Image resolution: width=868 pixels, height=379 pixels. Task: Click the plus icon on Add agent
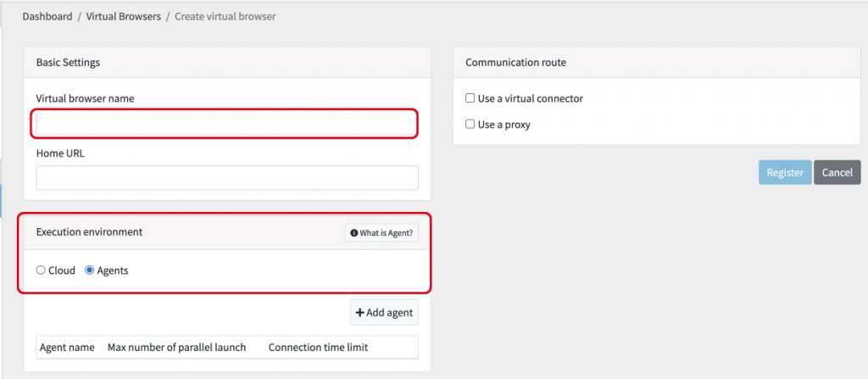(x=359, y=313)
